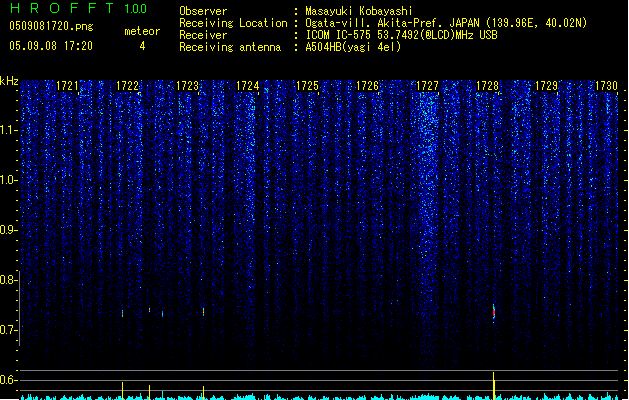Click the 1728 time marker
The height and width of the screenshot is (400, 629).
[x=487, y=86]
